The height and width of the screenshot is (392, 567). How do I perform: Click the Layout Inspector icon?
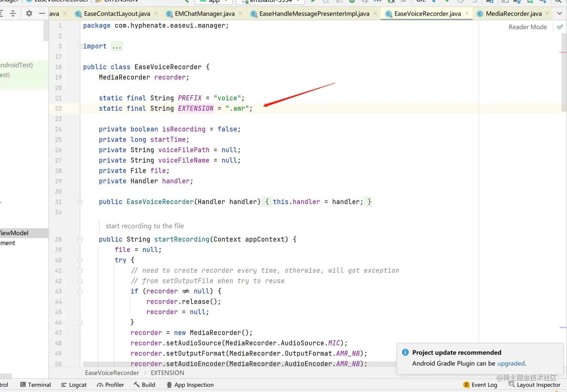511,385
